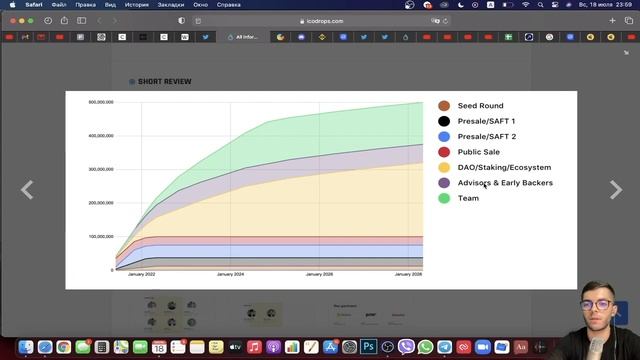640x360 pixels.
Task: Click the Presale/SAFT 2 blue swatch
Action: point(444,137)
